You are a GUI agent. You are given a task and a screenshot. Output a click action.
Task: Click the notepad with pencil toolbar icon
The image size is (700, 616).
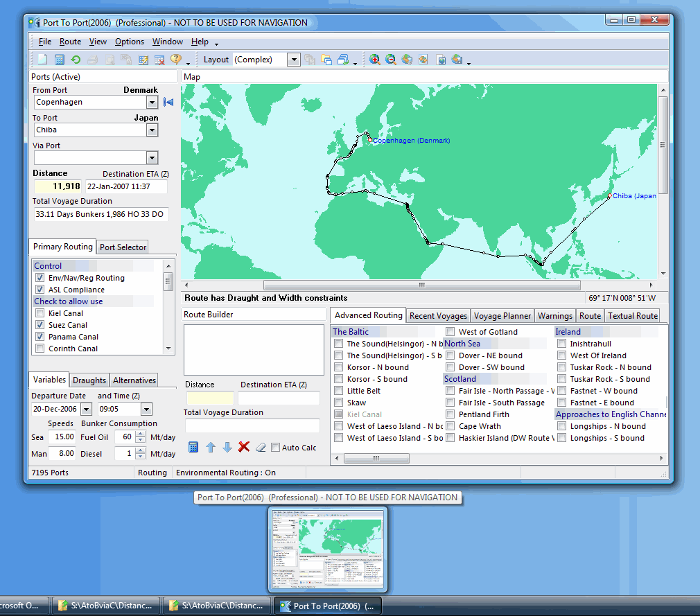click(x=143, y=60)
